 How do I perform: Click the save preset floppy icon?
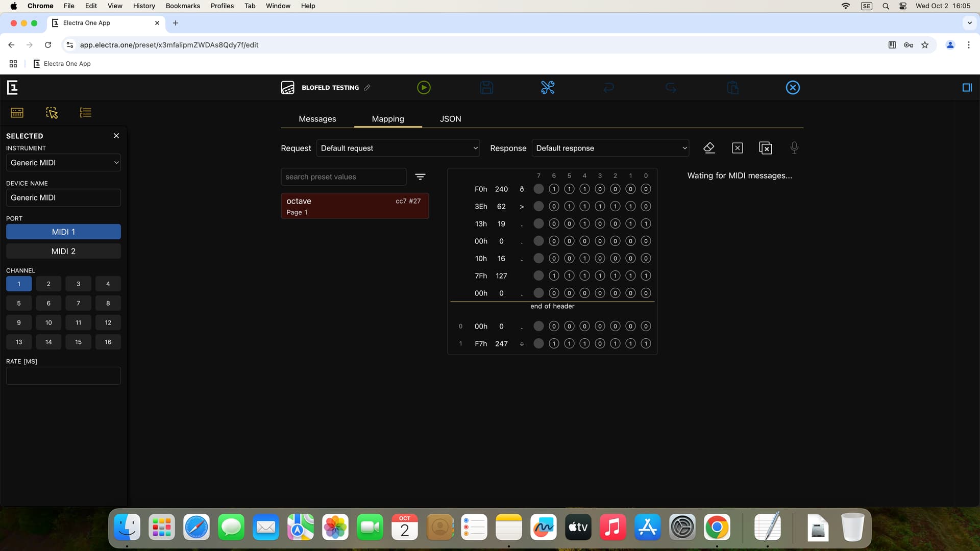[486, 88]
